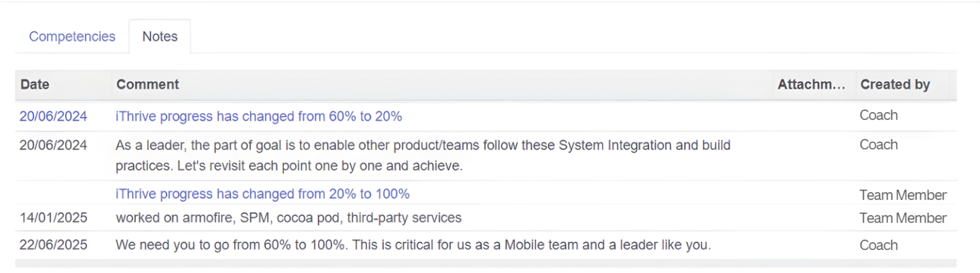Open the "60% to 20%" iThrive progress link

click(258, 116)
